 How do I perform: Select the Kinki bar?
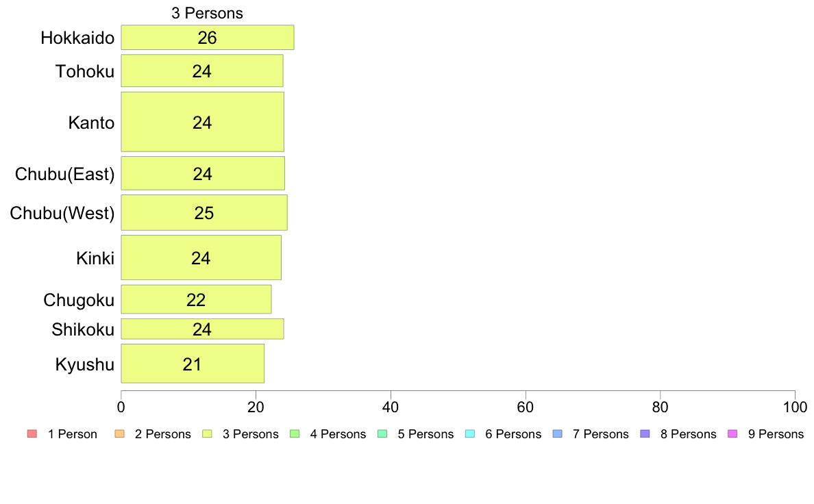tap(201, 257)
